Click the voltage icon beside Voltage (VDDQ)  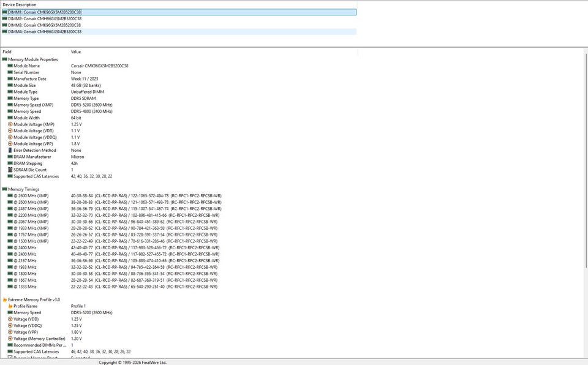point(10,326)
